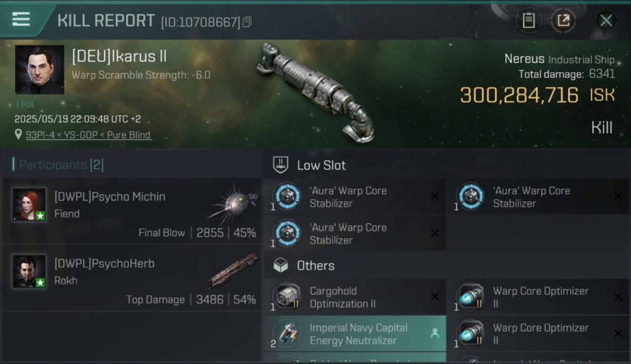Screen dimensions: 631x364
Task: Close the Kill Report window
Action: coord(606,20)
